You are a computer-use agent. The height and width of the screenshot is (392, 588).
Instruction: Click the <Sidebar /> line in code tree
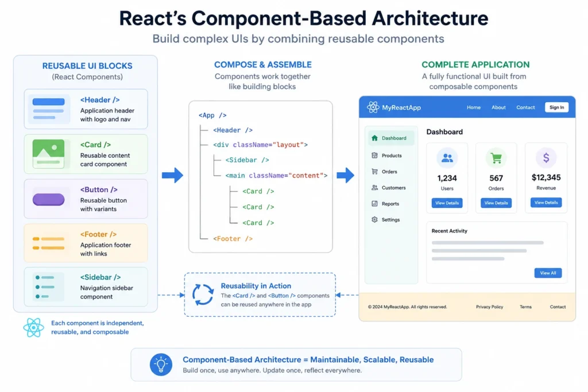pyautogui.click(x=247, y=160)
